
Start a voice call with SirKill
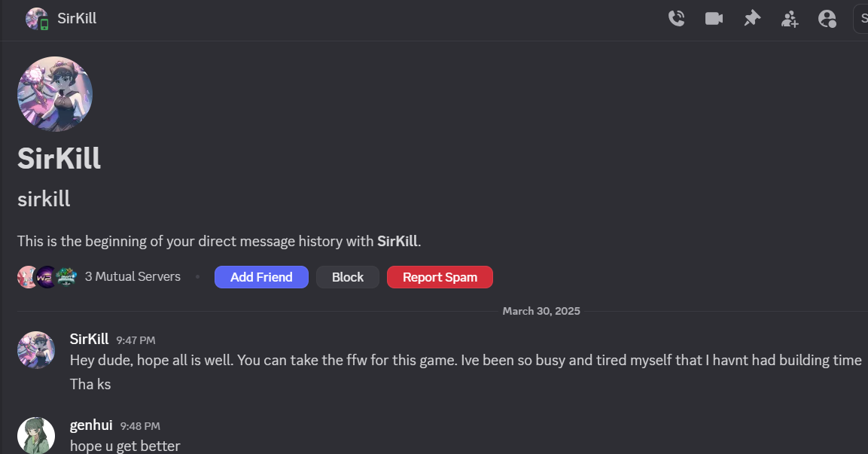tap(676, 19)
